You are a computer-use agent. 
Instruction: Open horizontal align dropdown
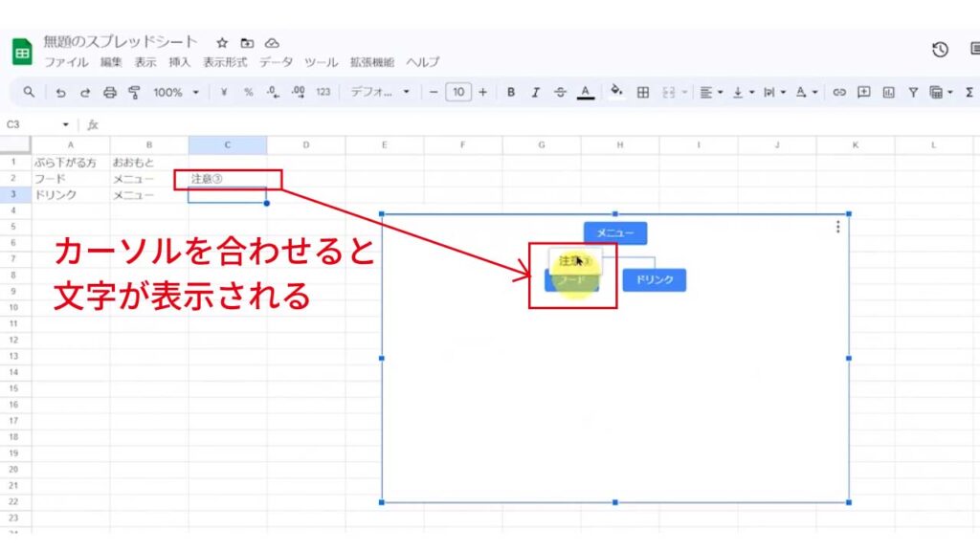point(711,93)
